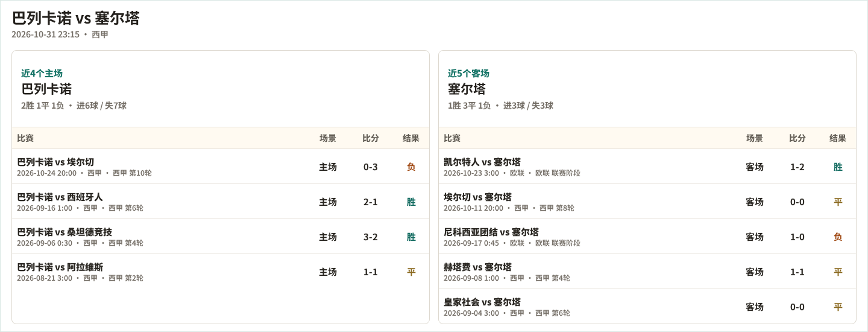This screenshot has width=868, height=332.
Task: Click the 0-0 score of 皇家社会 vs 塞尔塔
Action: point(797,307)
